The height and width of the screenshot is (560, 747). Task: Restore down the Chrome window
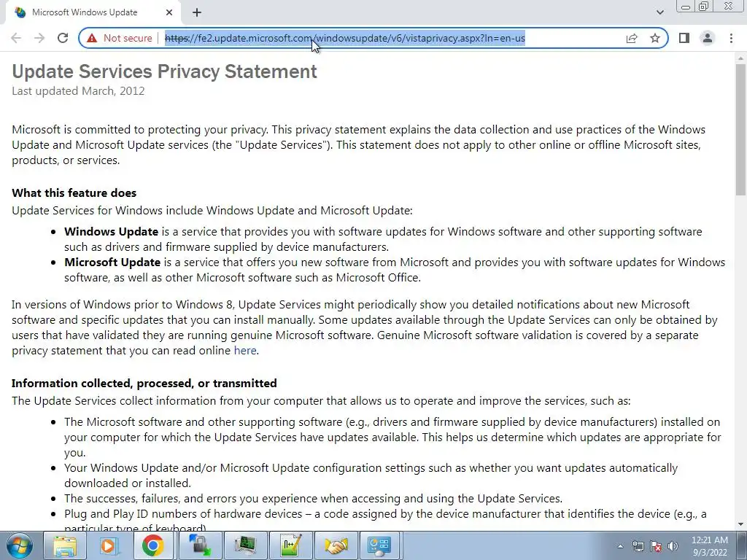click(704, 7)
